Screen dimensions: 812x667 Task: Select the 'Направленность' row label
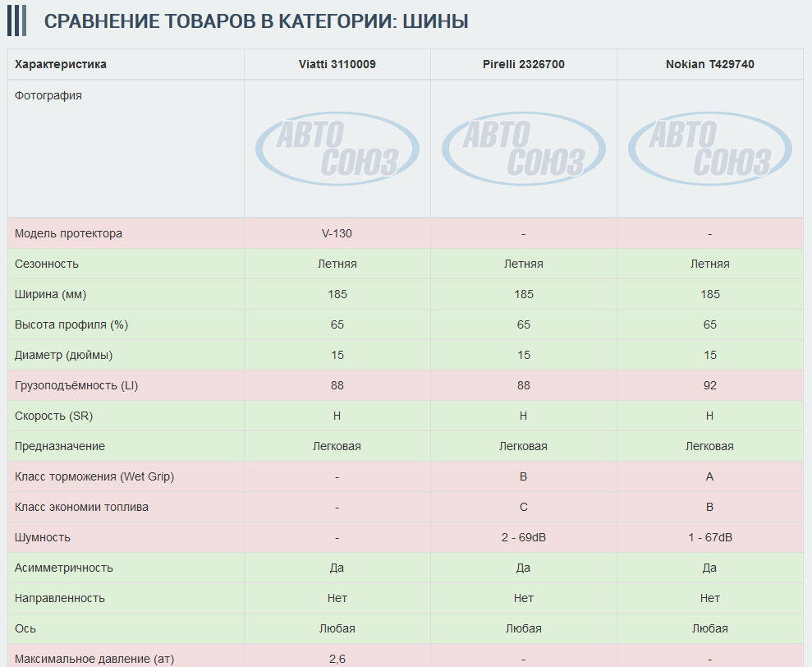point(60,598)
